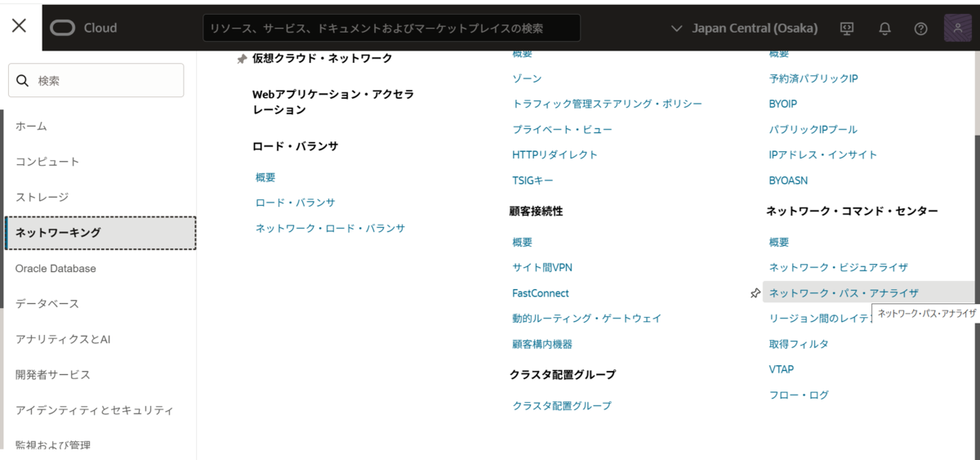Open リージョン間のレイテンシ link

820,319
